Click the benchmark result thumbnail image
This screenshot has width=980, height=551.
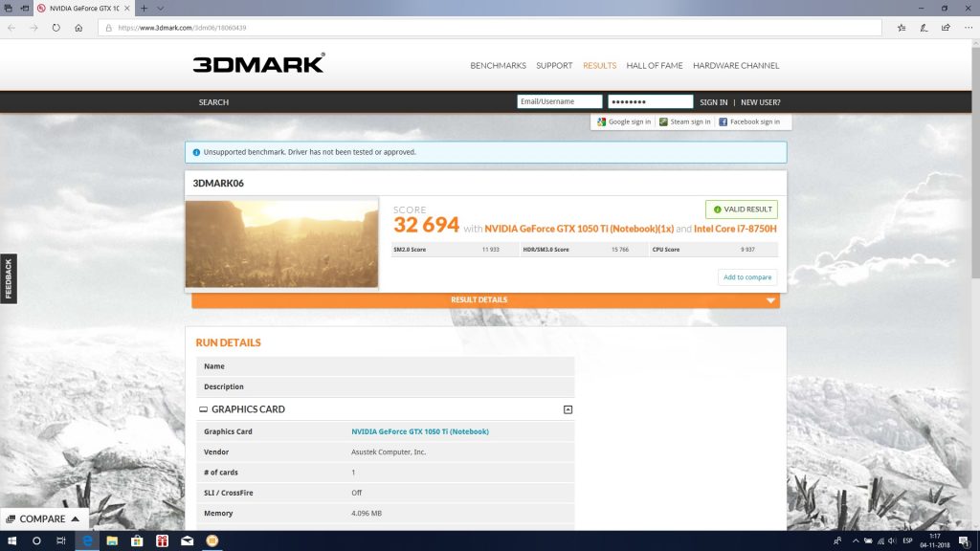282,244
